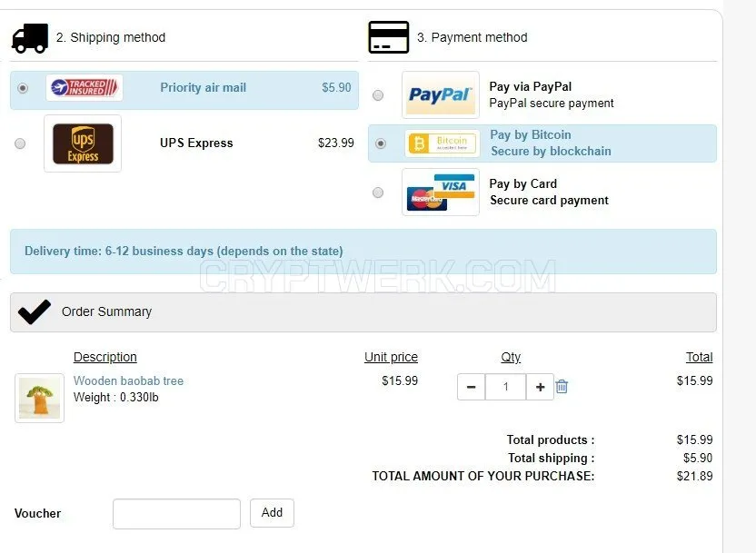Click the Weight : 0.330lb text
The image size is (756, 553).
pos(115,398)
